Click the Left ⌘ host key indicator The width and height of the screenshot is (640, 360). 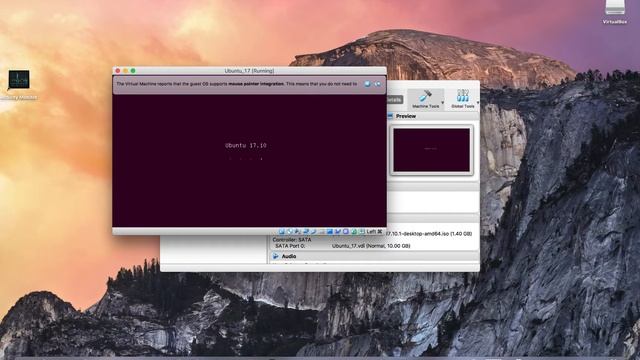[374, 232]
